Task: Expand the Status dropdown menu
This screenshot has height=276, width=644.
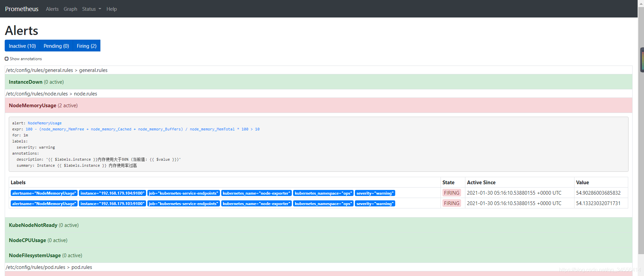Action: [91, 9]
